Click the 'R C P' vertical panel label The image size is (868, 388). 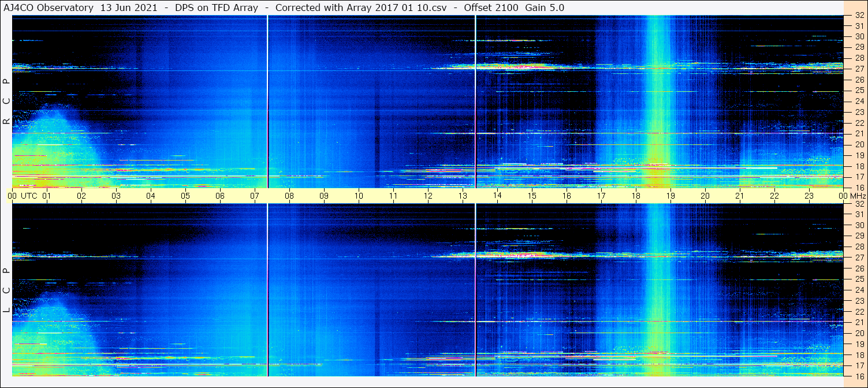(x=6, y=101)
